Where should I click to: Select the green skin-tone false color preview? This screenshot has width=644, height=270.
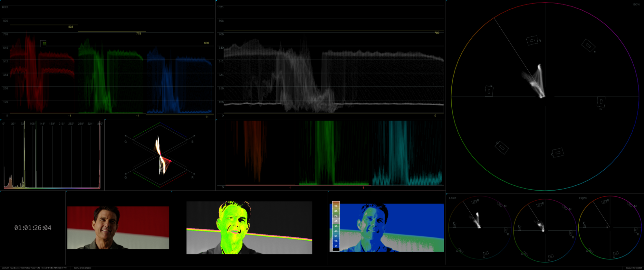[249, 228]
